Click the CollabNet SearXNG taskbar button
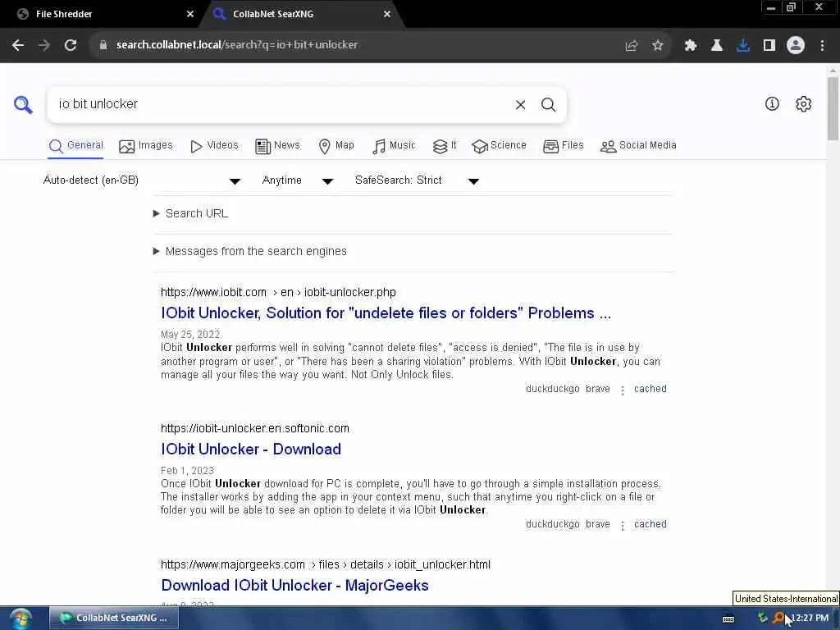The image size is (840, 630). (x=114, y=619)
